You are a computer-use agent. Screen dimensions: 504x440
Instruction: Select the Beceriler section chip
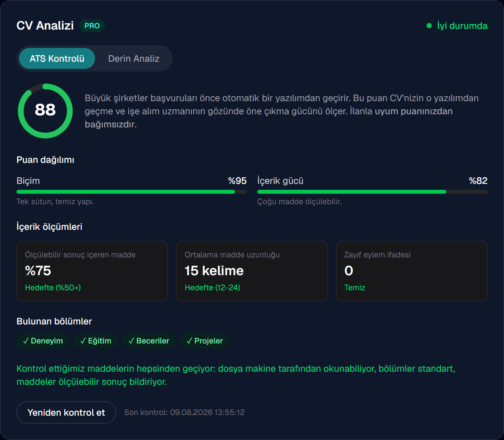tap(149, 341)
